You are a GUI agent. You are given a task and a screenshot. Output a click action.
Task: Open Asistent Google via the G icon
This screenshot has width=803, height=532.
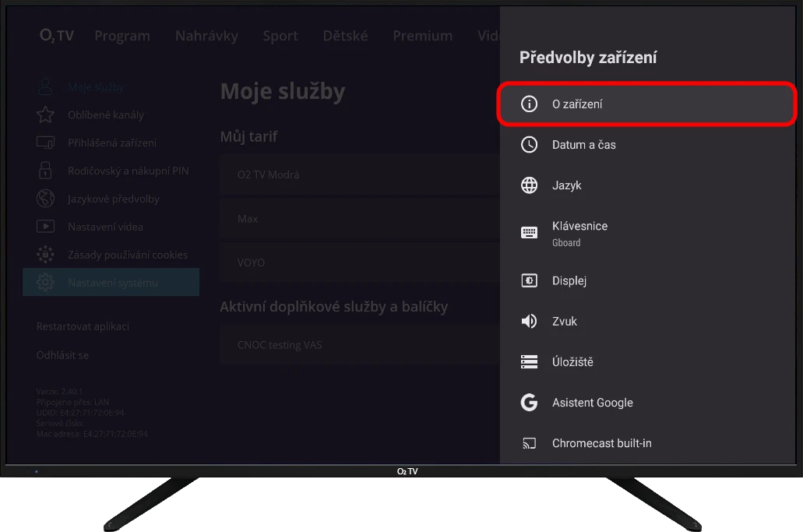pos(529,403)
